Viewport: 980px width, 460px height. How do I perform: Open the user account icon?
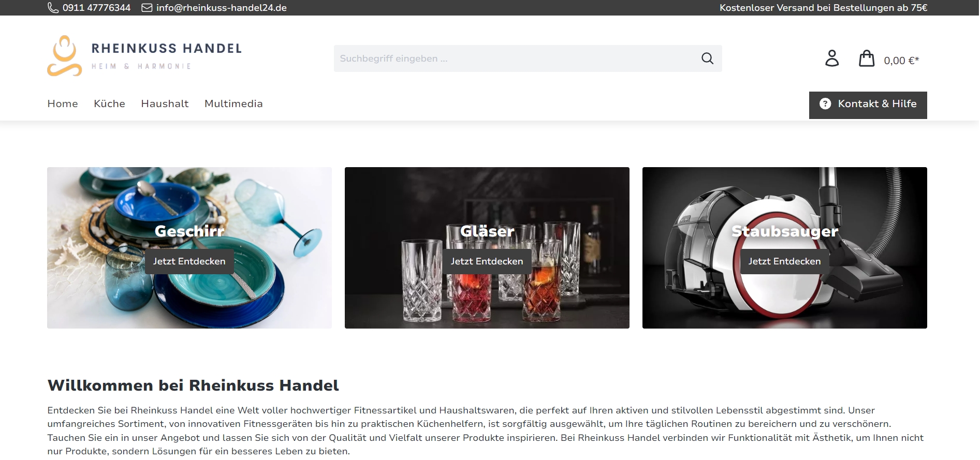(x=832, y=58)
